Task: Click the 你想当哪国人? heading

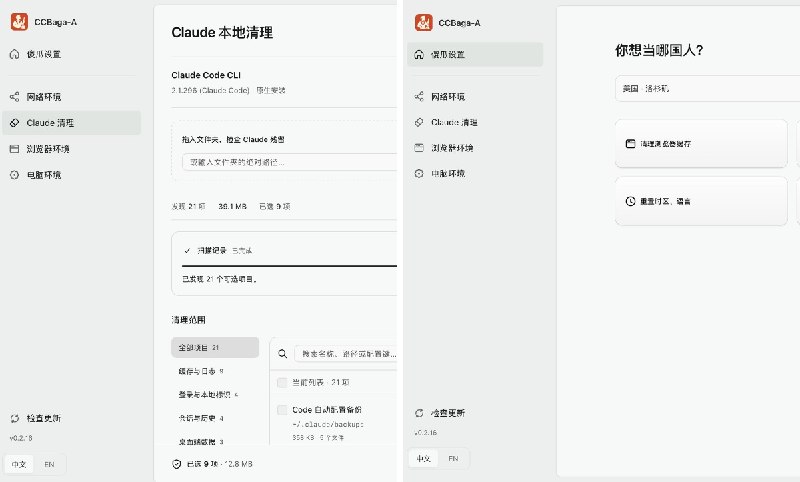Action: pyautogui.click(x=659, y=50)
